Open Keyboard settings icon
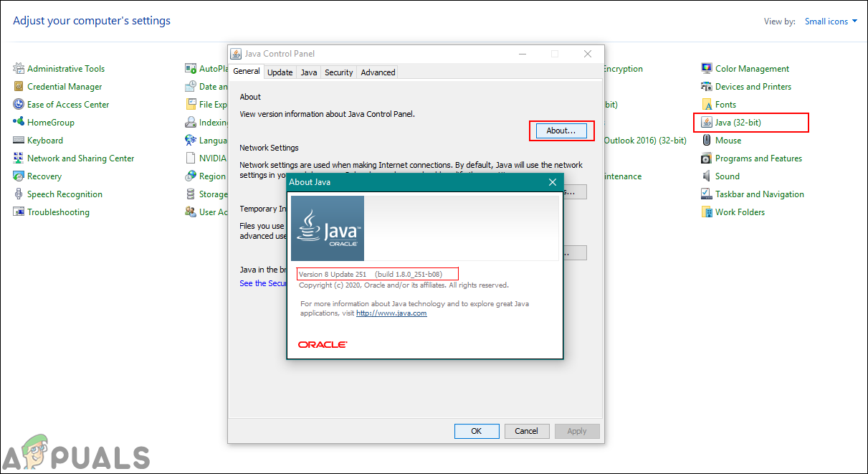 click(19, 141)
